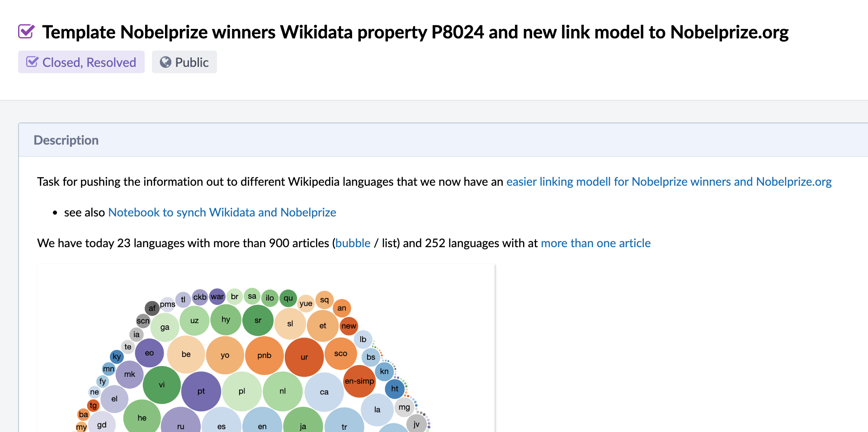Click the Public visibility label text

point(192,62)
